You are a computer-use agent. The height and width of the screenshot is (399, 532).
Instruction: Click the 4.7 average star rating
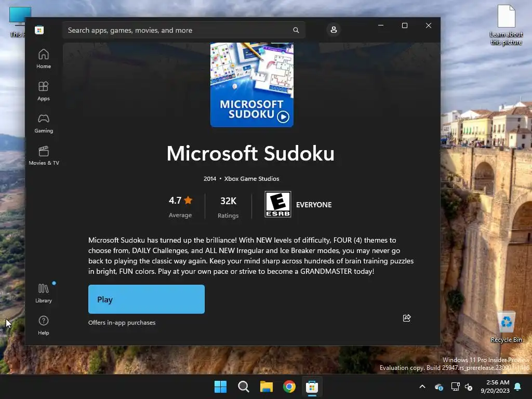point(180,201)
